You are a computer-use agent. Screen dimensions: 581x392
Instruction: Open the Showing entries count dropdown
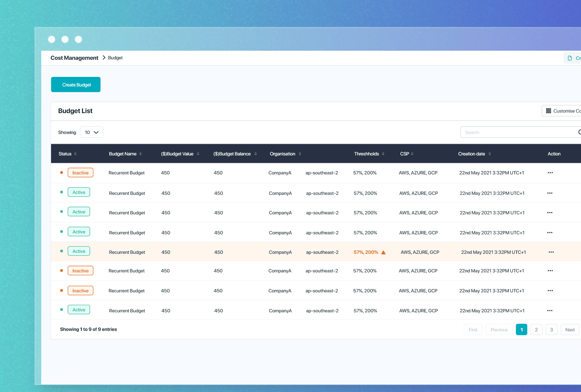pyautogui.click(x=91, y=132)
